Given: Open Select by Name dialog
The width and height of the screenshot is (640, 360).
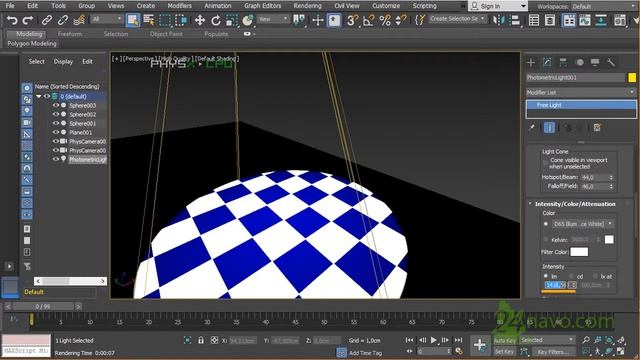Looking at the screenshot, I should point(149,20).
